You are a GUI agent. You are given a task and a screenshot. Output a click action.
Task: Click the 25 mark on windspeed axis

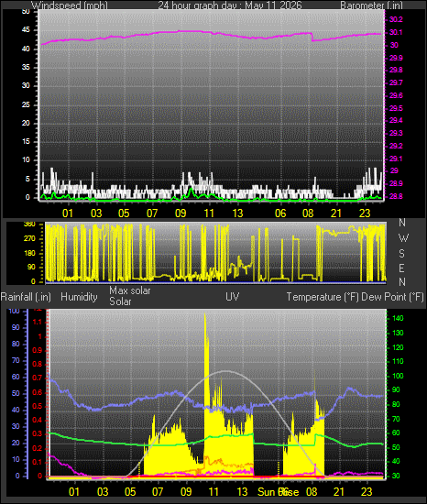pos(26,105)
